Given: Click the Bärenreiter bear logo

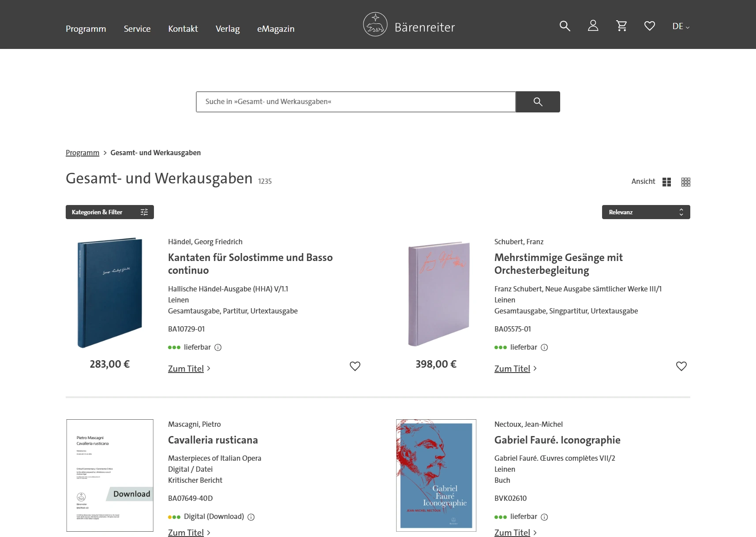Looking at the screenshot, I should (375, 24).
